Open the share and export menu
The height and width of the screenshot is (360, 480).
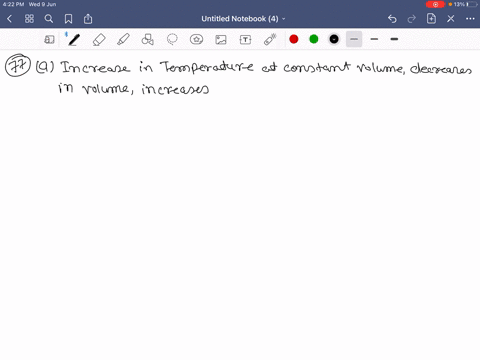88,19
